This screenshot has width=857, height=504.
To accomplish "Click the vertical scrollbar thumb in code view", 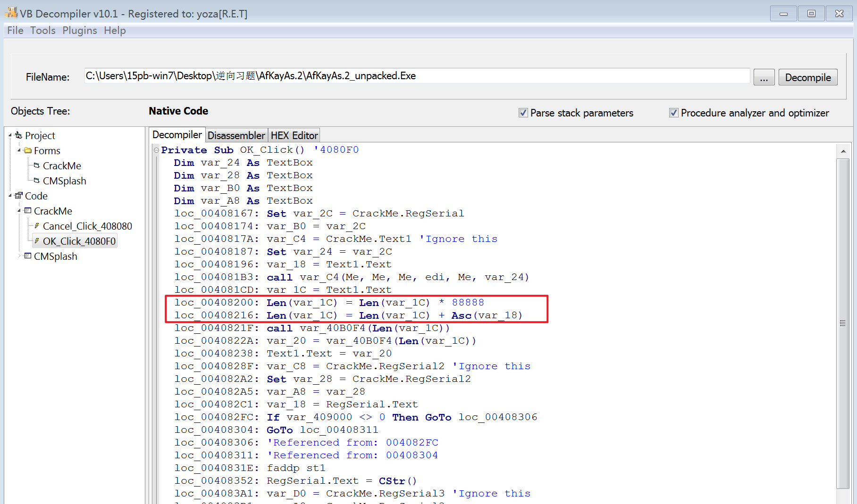I will [843, 323].
